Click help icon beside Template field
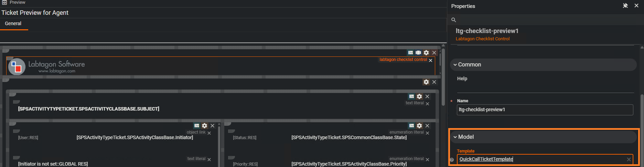Screen dimensions: 644x167 (x=452, y=160)
